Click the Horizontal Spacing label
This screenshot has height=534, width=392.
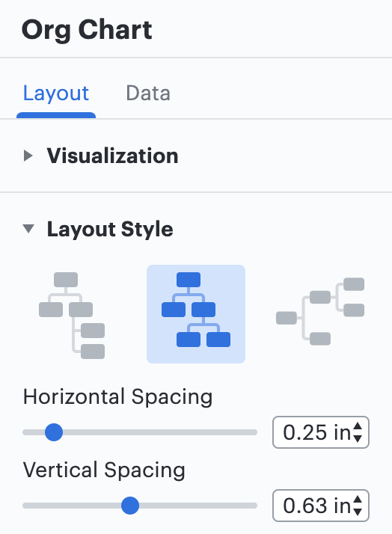(x=118, y=397)
